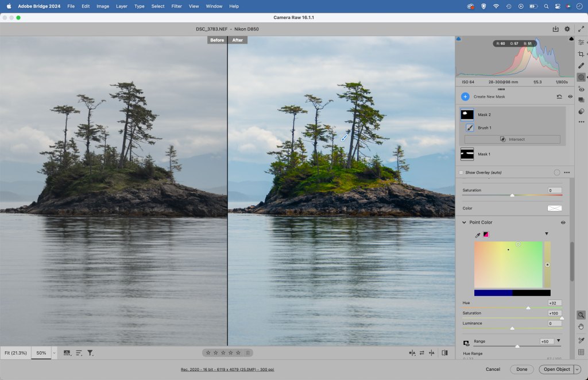
Task: Click the Hue value field +32
Action: click(x=554, y=303)
